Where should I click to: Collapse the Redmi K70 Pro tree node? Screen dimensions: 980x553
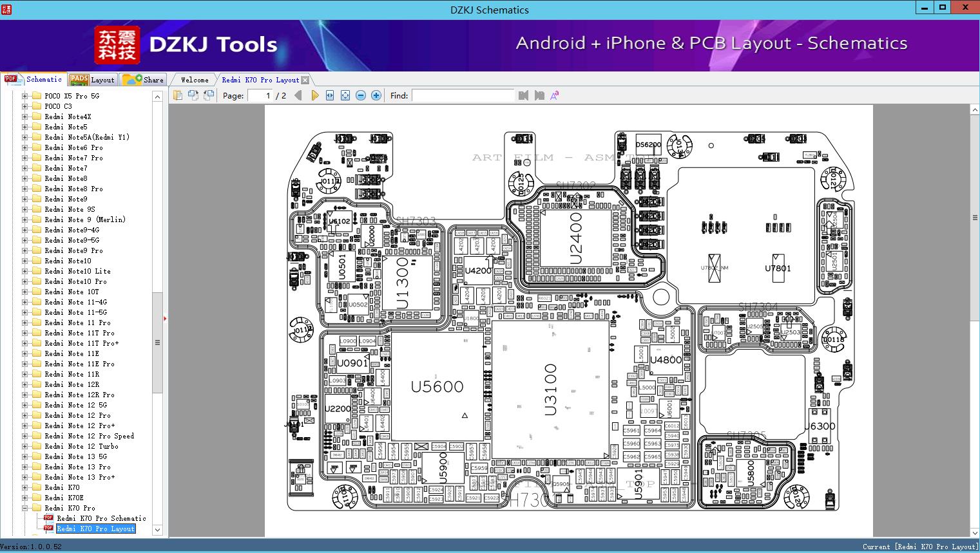click(x=25, y=508)
